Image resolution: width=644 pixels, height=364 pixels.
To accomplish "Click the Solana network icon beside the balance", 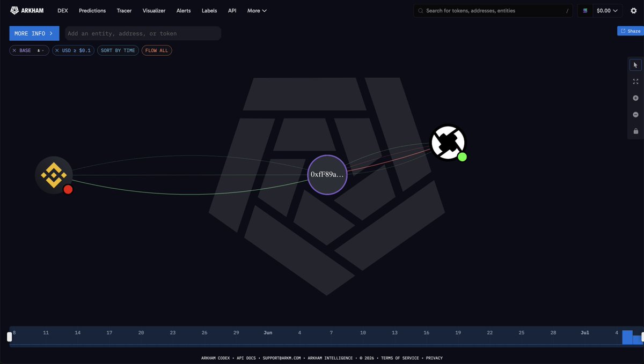I will 585,10.
